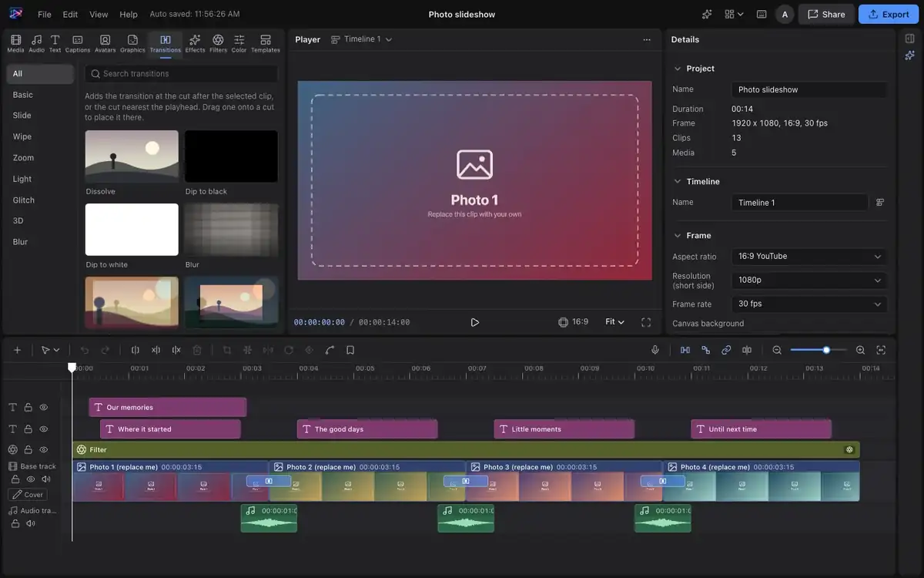Zoom in the timeline
The width and height of the screenshot is (924, 578).
860,350
